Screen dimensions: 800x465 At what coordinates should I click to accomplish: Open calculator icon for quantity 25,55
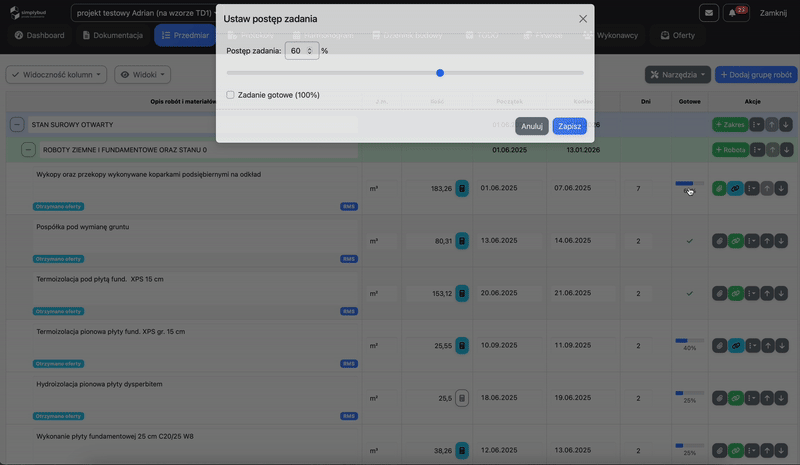(x=462, y=346)
